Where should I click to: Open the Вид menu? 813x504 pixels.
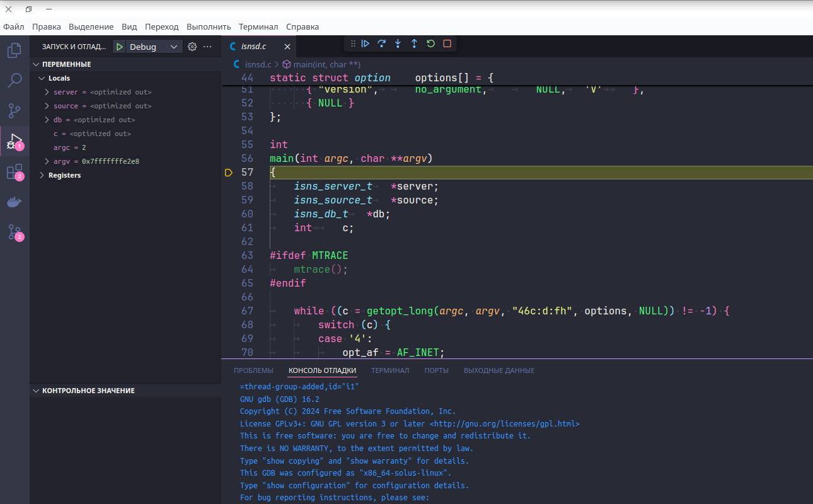click(129, 27)
